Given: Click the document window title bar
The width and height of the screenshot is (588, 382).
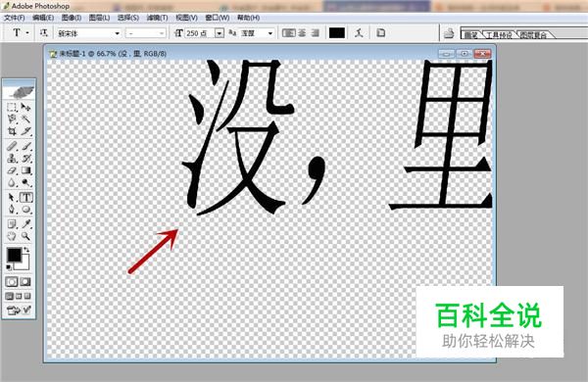Looking at the screenshot, I should pyautogui.click(x=269, y=54).
